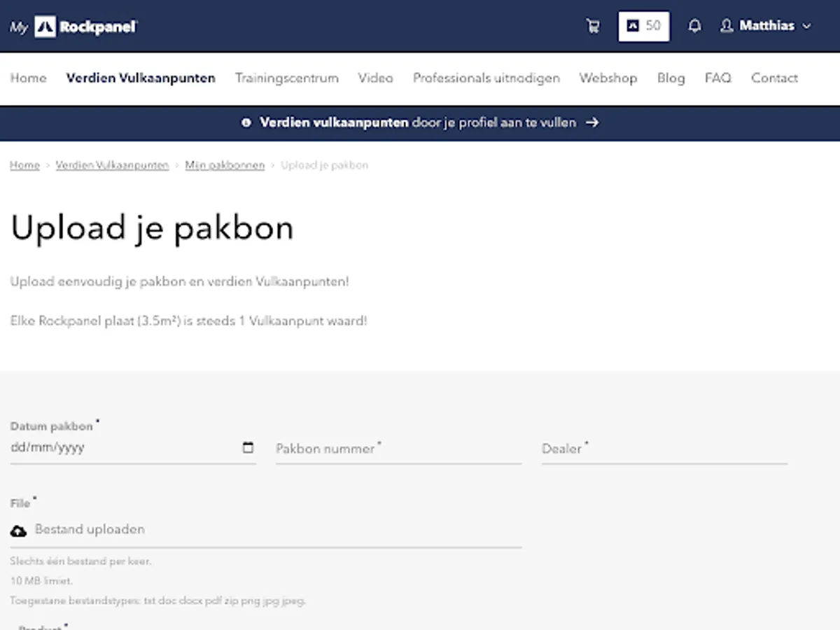
Task: Go to the Blog menu item
Action: click(671, 78)
